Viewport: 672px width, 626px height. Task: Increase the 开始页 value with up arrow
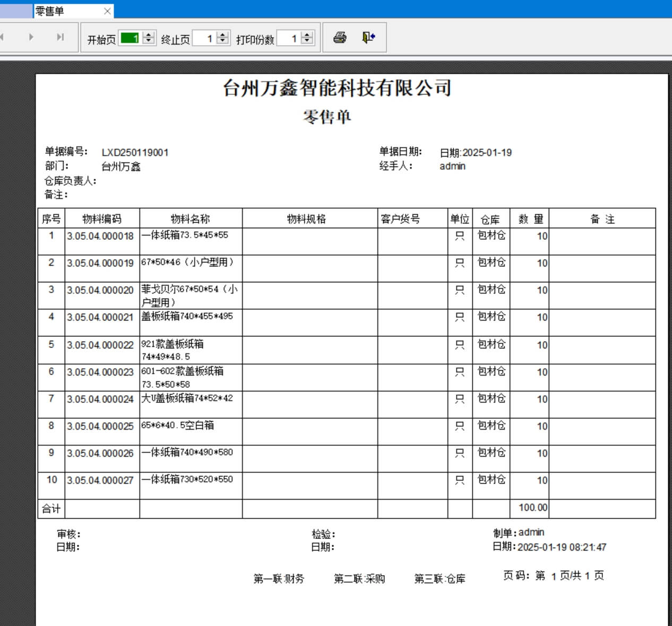pyautogui.click(x=149, y=35)
